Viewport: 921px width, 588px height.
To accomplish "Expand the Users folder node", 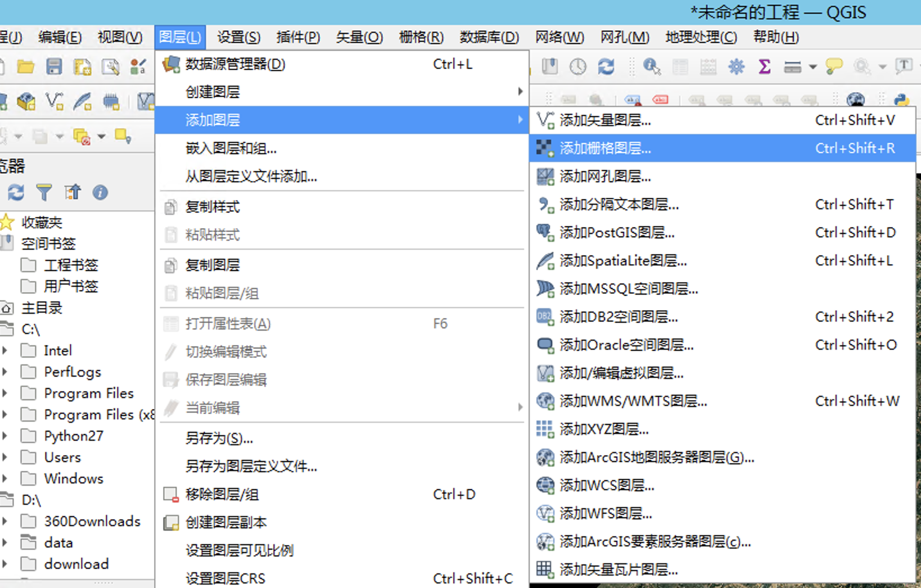I will [x=5, y=457].
